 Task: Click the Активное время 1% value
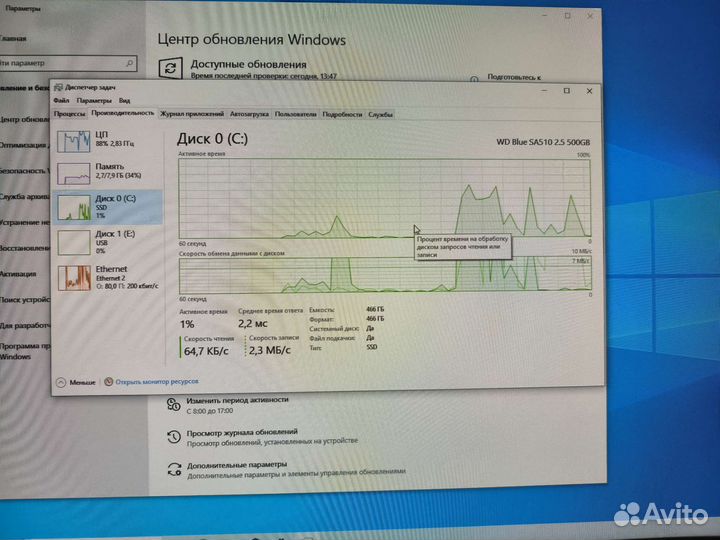point(187,324)
